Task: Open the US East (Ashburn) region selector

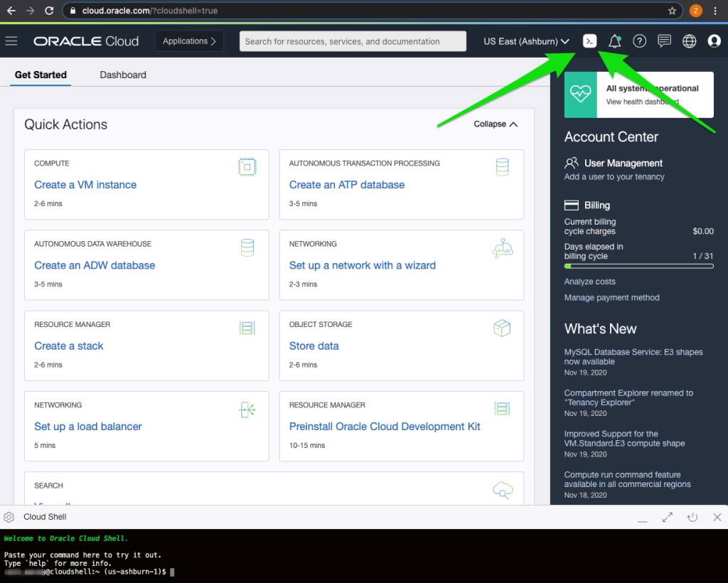Action: point(525,41)
